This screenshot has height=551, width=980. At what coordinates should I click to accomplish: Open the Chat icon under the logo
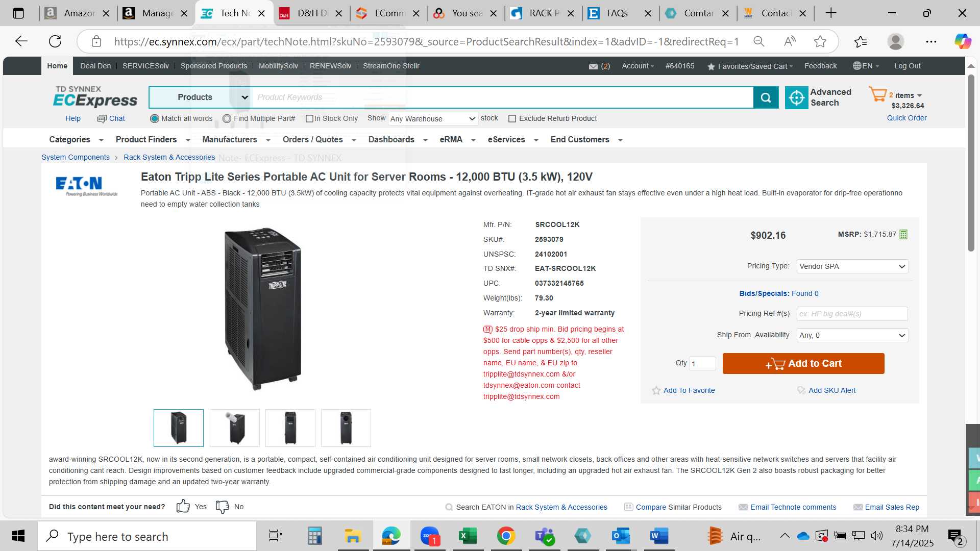pos(102,118)
